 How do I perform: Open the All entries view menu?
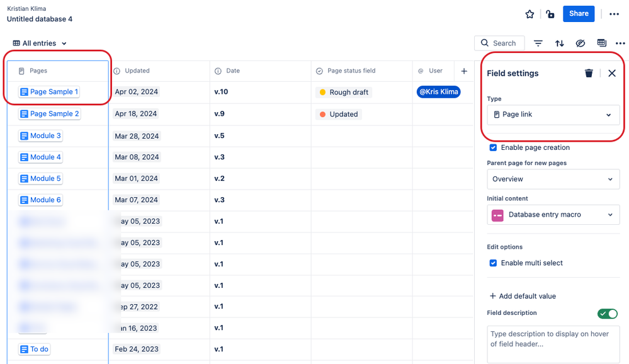(x=39, y=43)
